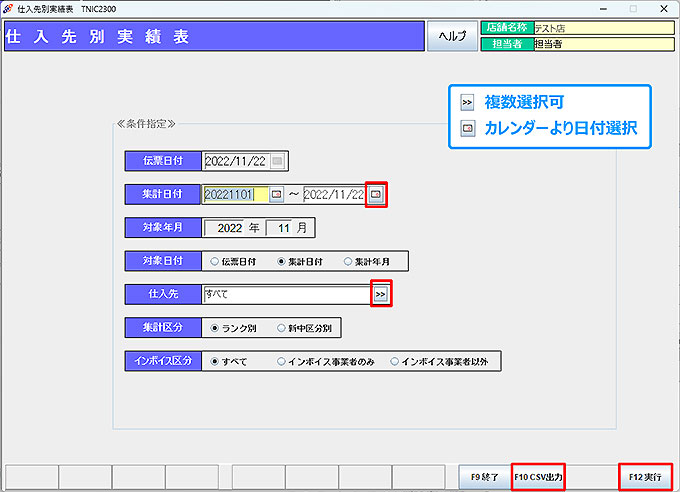Click 集計日付 end date field

(x=335, y=194)
